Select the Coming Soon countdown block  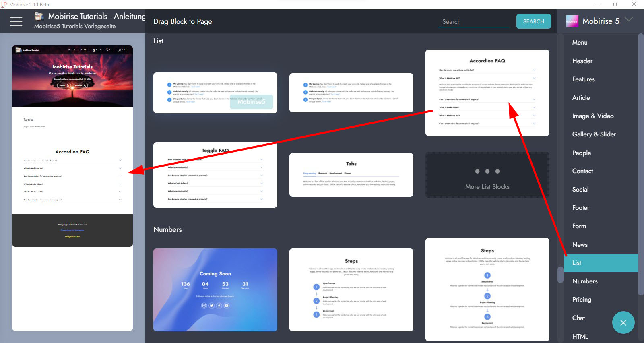pos(215,290)
